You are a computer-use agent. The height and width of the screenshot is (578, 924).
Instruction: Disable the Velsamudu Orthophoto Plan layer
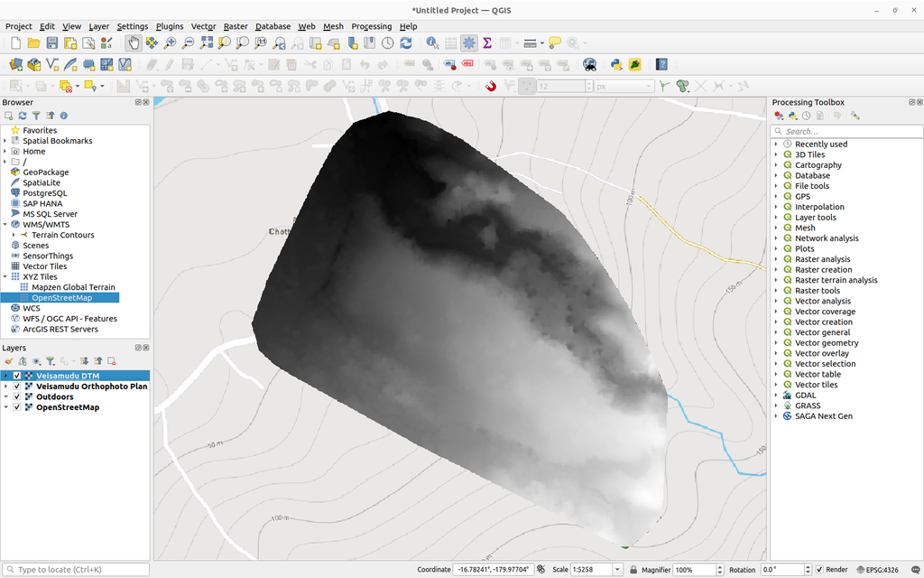click(x=17, y=386)
